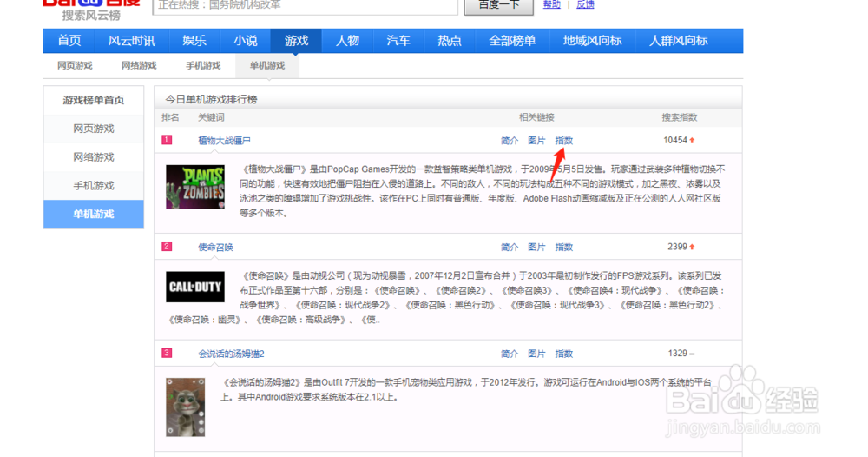Open the 娱乐 nav tab
This screenshot has height=457, width=868.
pos(194,41)
